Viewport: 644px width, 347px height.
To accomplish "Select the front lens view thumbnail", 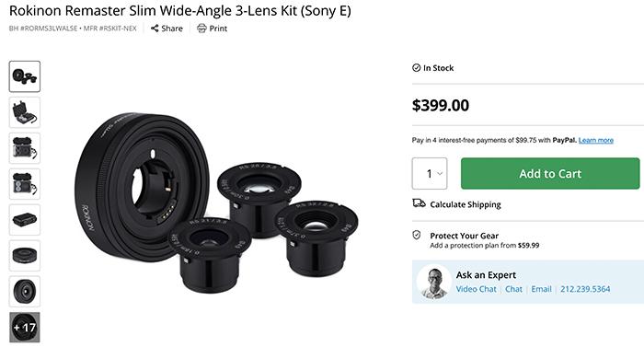I will (x=25, y=292).
